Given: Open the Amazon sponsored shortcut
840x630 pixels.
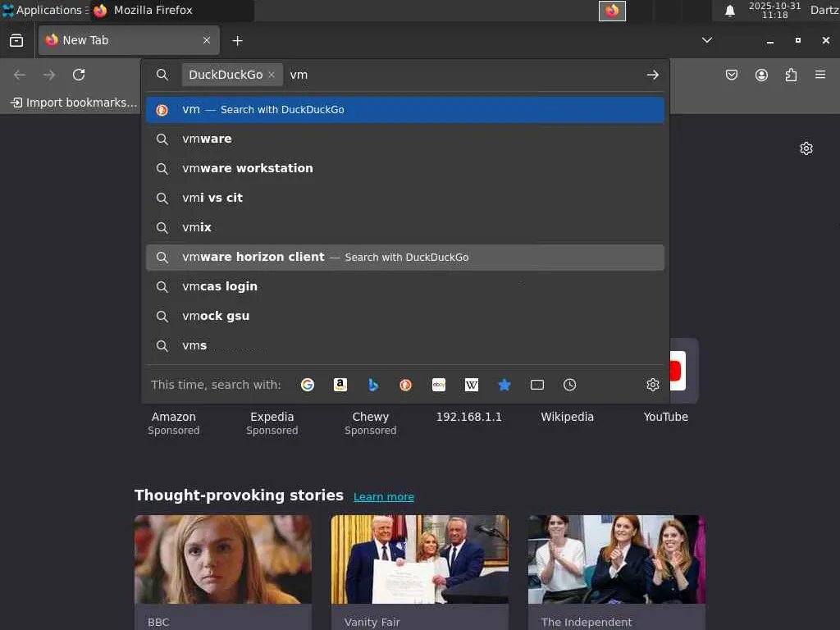Looking at the screenshot, I should tap(174, 417).
